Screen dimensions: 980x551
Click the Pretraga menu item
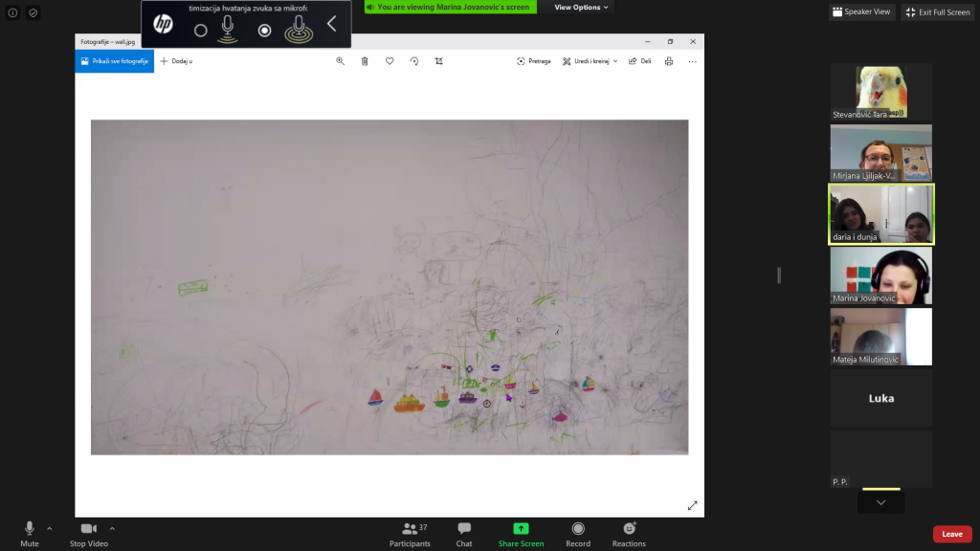coord(534,61)
